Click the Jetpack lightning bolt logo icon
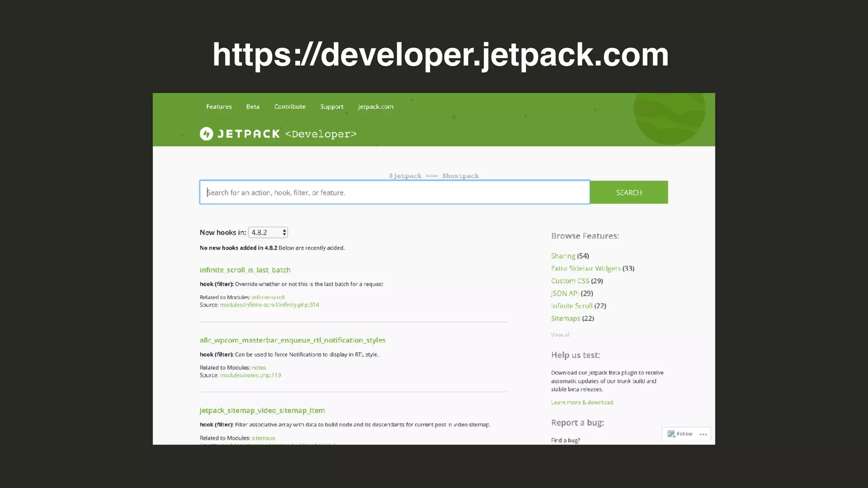 tap(206, 134)
